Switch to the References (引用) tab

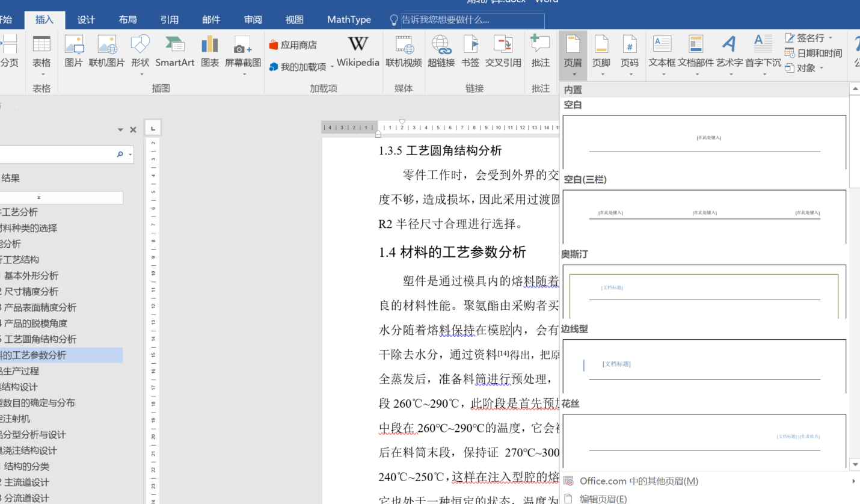coord(170,19)
